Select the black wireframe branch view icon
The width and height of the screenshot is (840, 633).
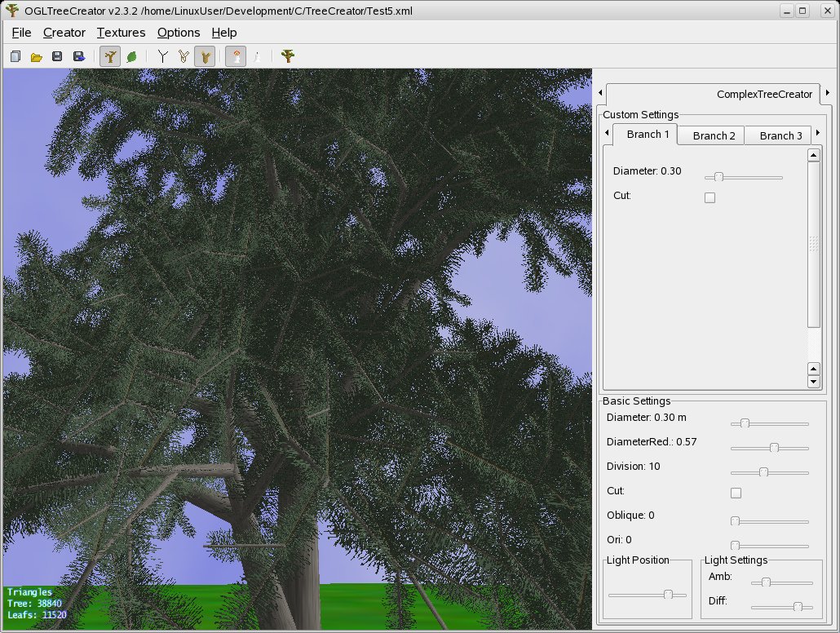coord(162,56)
